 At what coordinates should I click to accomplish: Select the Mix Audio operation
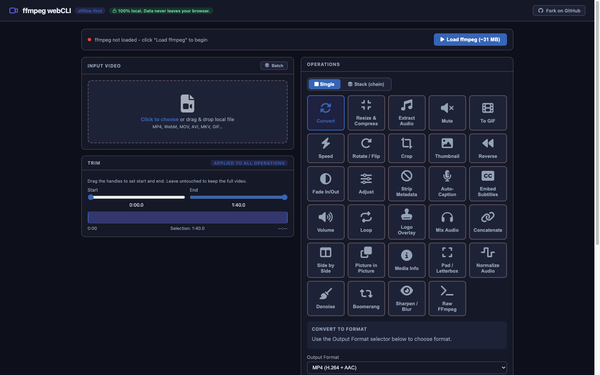447,222
